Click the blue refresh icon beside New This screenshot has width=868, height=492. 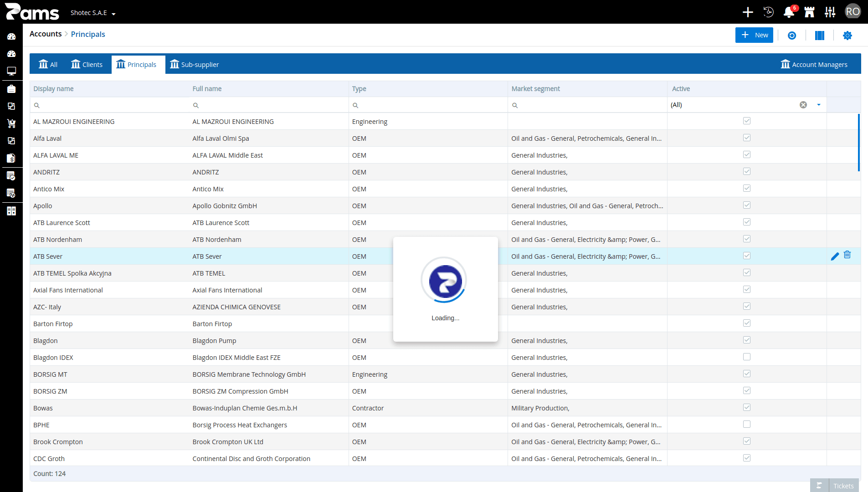[x=792, y=36]
